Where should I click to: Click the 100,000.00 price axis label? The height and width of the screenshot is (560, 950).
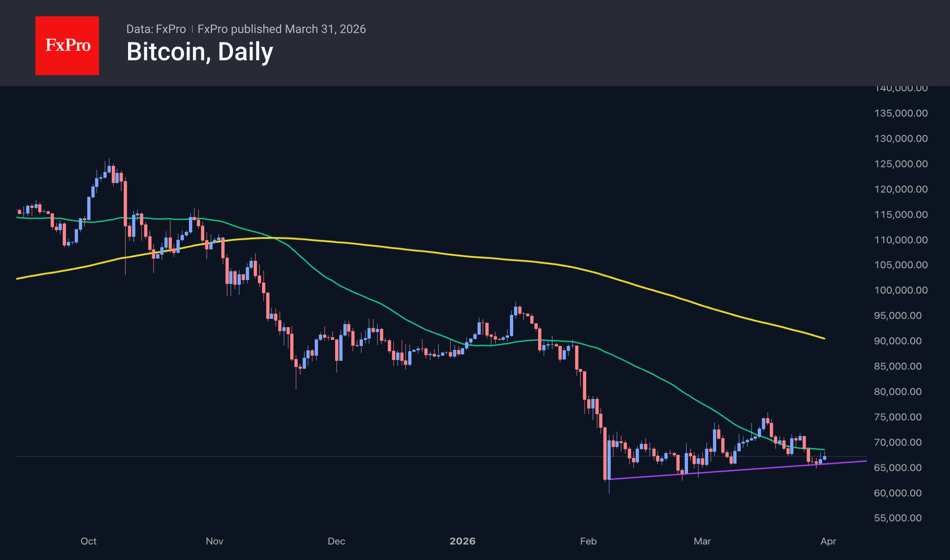901,290
